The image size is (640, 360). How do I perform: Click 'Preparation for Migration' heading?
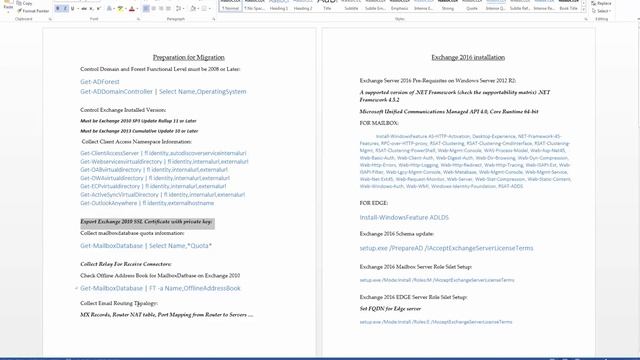[189, 57]
